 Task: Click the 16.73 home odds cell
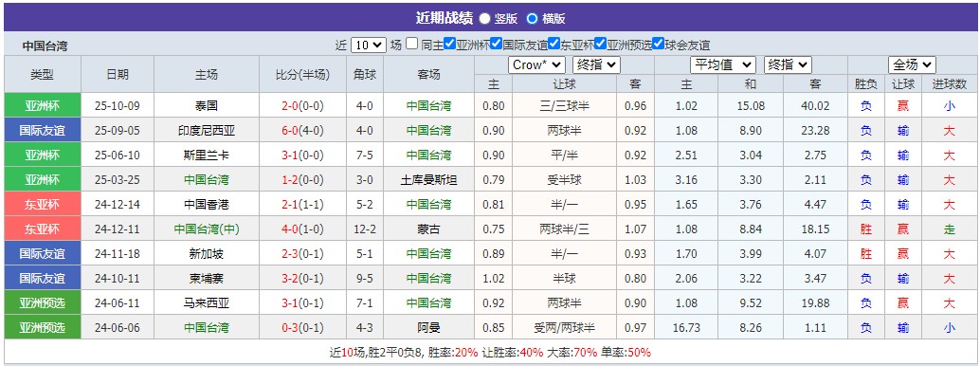[686, 328]
